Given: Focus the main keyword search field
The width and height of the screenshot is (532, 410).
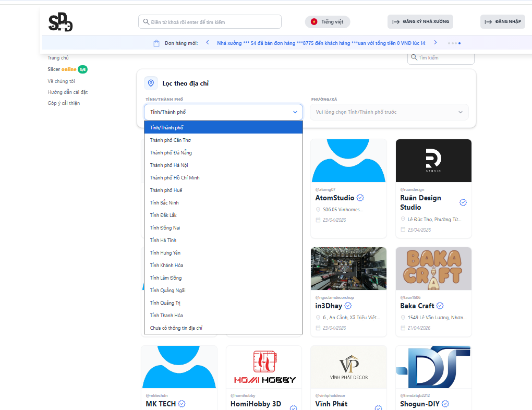Looking at the screenshot, I should point(210,22).
